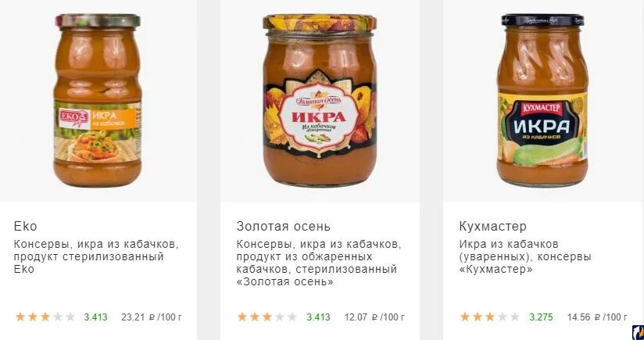Image resolution: width=644 pixels, height=340 pixels.
Task: Click the Eko star rating icons
Action: (45, 317)
